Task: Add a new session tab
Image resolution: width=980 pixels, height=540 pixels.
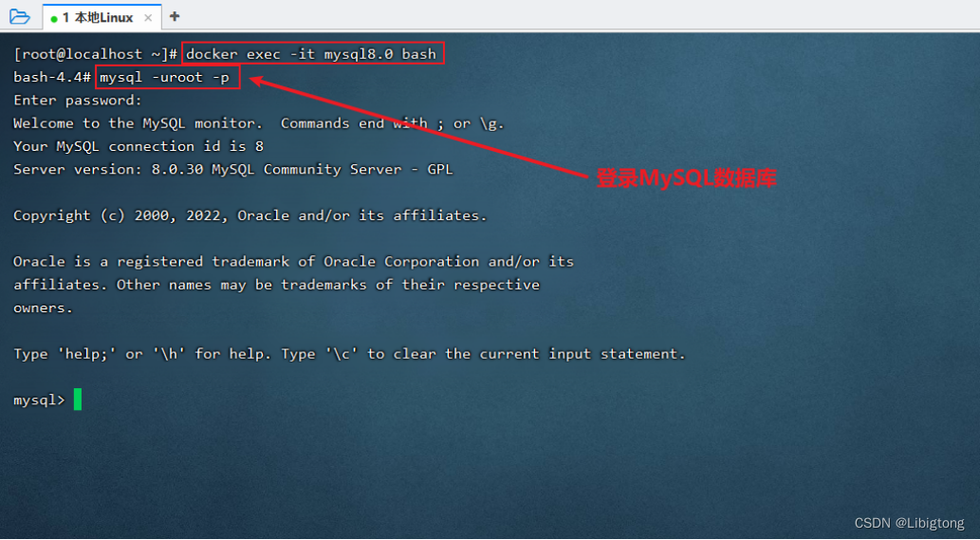Action: tap(175, 16)
